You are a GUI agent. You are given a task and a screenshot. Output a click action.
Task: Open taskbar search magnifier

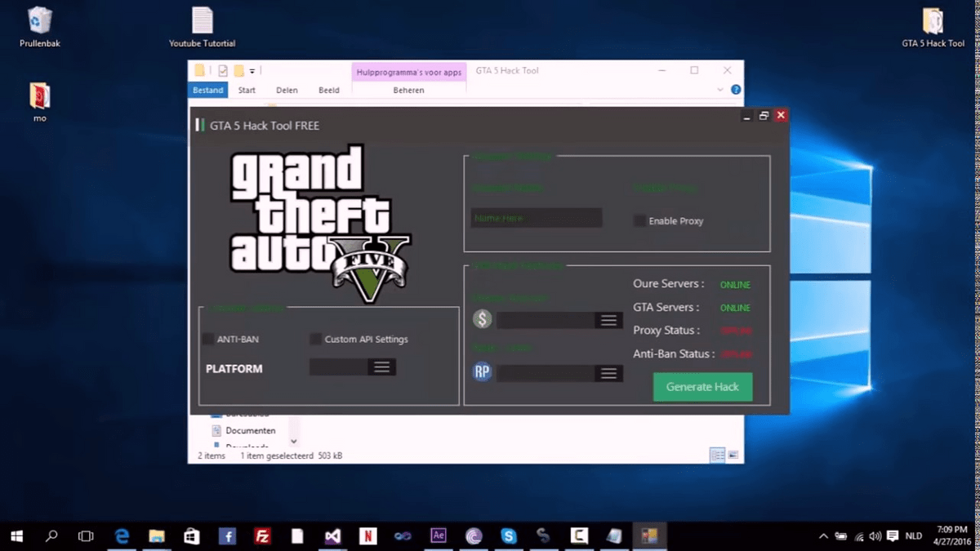51,536
